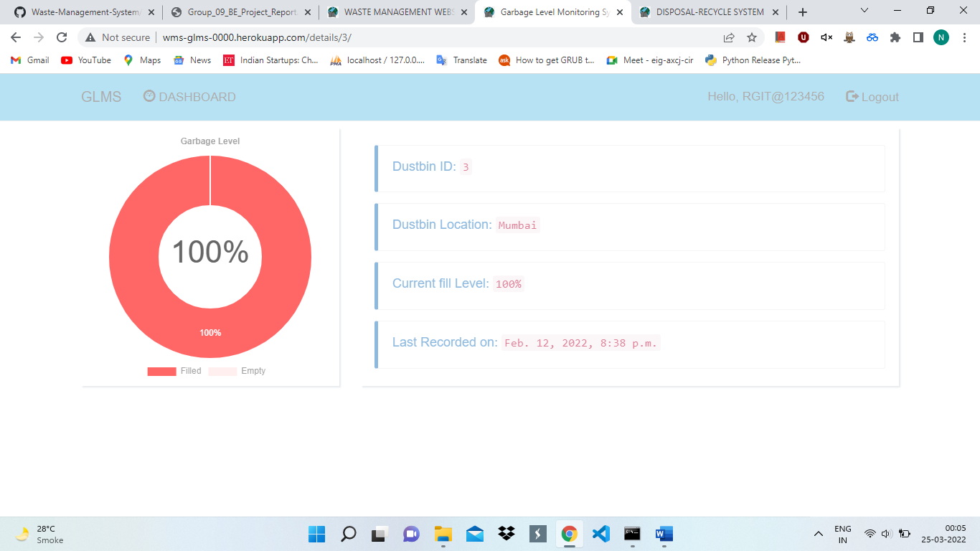Click the browser back arrow
This screenshot has height=551, width=980.
[16, 37]
